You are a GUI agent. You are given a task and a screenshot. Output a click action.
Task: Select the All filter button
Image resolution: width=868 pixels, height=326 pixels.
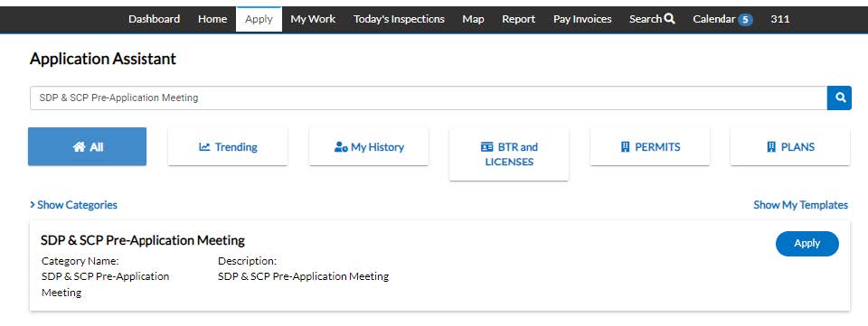click(88, 146)
